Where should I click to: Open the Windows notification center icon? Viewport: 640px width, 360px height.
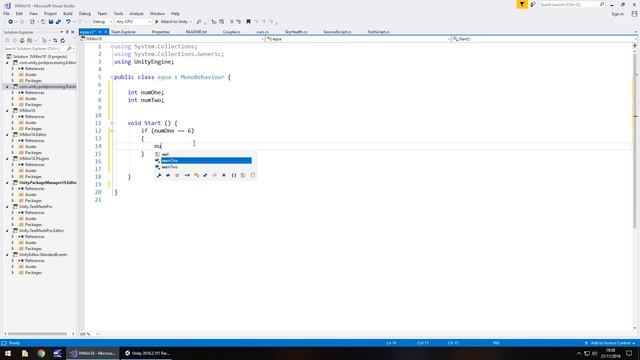tap(629, 353)
